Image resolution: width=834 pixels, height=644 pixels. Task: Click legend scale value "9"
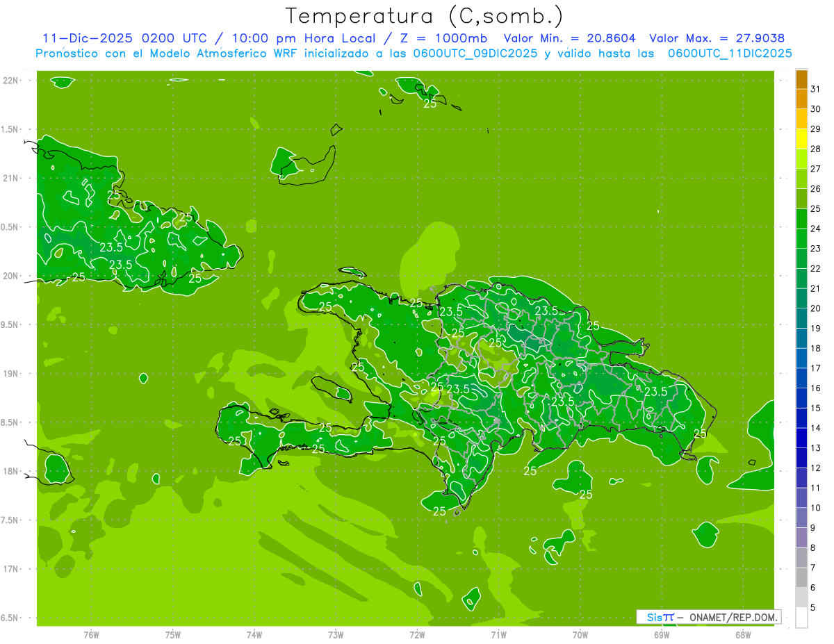click(x=813, y=528)
